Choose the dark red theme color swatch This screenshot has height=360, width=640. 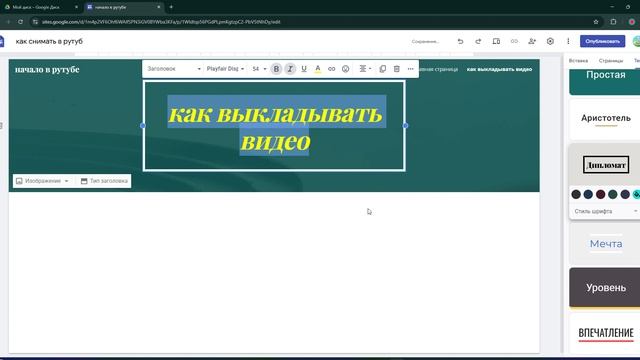click(x=600, y=194)
